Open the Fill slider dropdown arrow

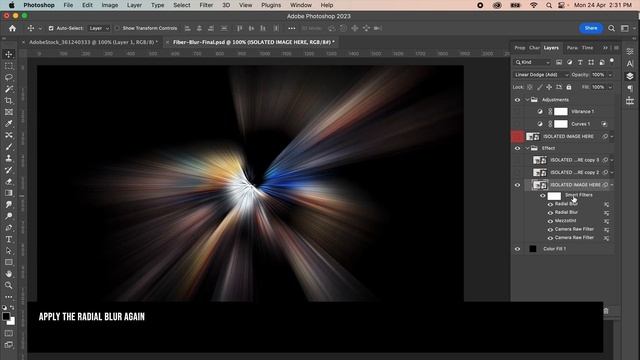[x=610, y=87]
